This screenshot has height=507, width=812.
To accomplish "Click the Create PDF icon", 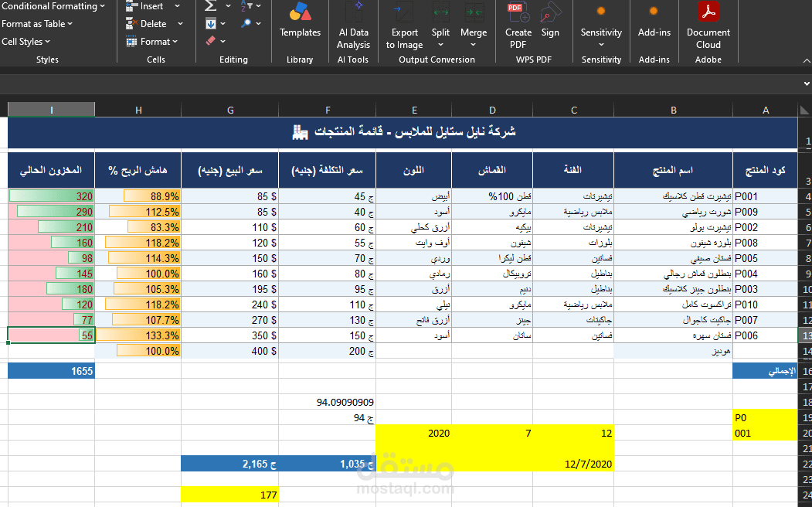I will coord(518,12).
